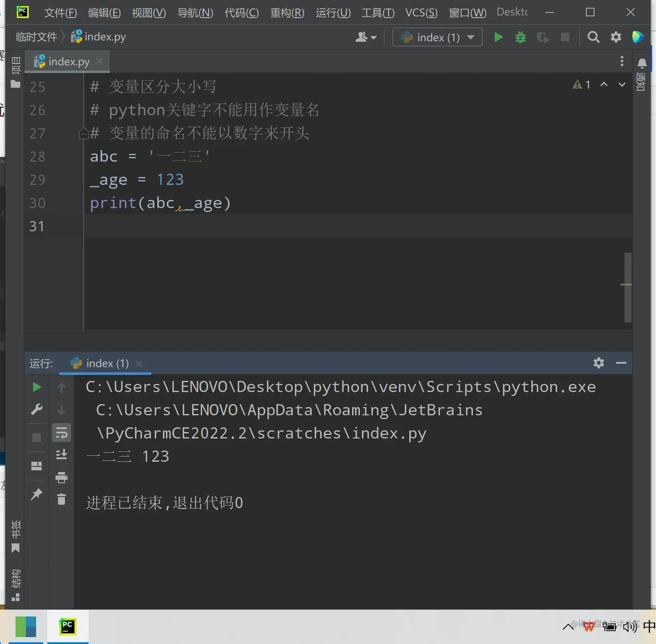Open the 工具(T) menu
The height and width of the screenshot is (644, 656).
[378, 13]
